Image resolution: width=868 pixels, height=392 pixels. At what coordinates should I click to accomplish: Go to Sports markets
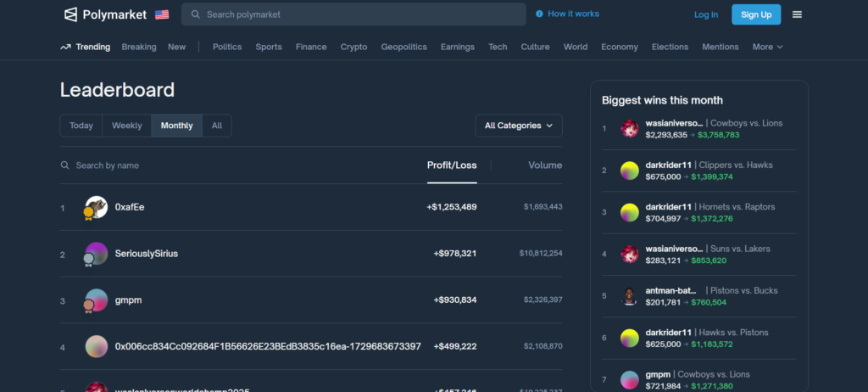coord(269,48)
